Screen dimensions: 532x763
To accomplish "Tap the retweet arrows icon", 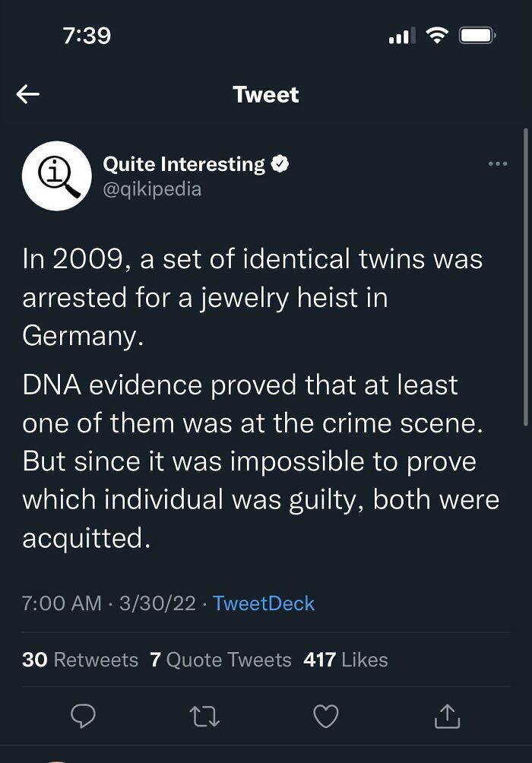I will (204, 717).
